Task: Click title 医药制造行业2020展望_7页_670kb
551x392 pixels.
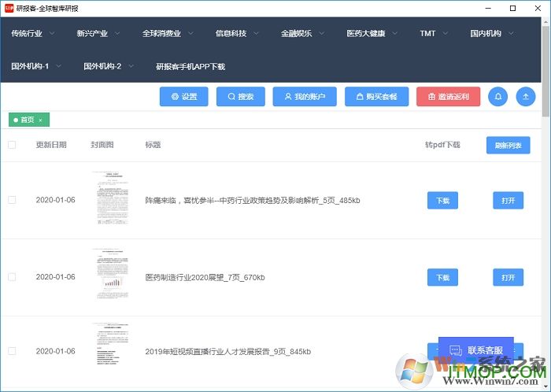Action: [205, 278]
